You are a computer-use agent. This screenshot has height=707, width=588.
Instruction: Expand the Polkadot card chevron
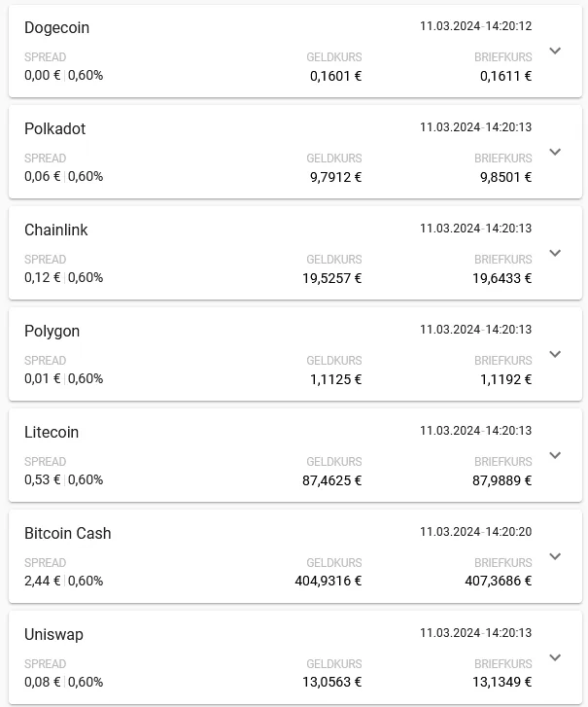555,152
